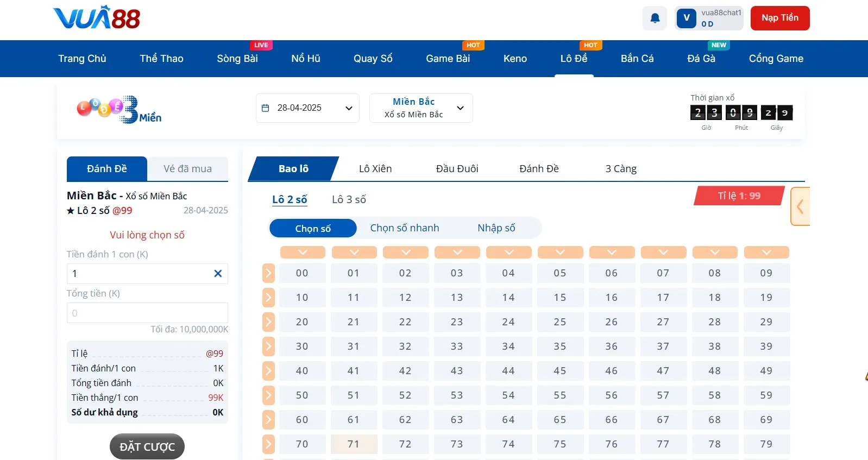Switch to the Lô Xiên tab
The height and width of the screenshot is (460, 868).
[375, 169]
